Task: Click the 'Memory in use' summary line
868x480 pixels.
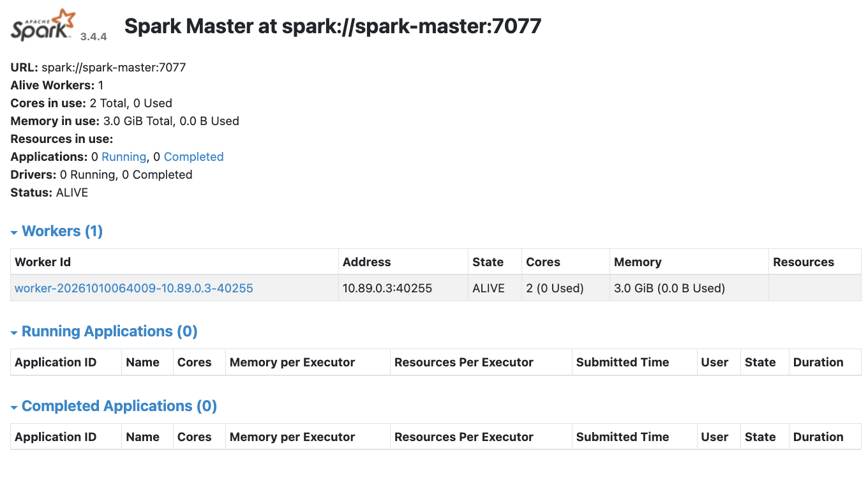Action: click(125, 121)
